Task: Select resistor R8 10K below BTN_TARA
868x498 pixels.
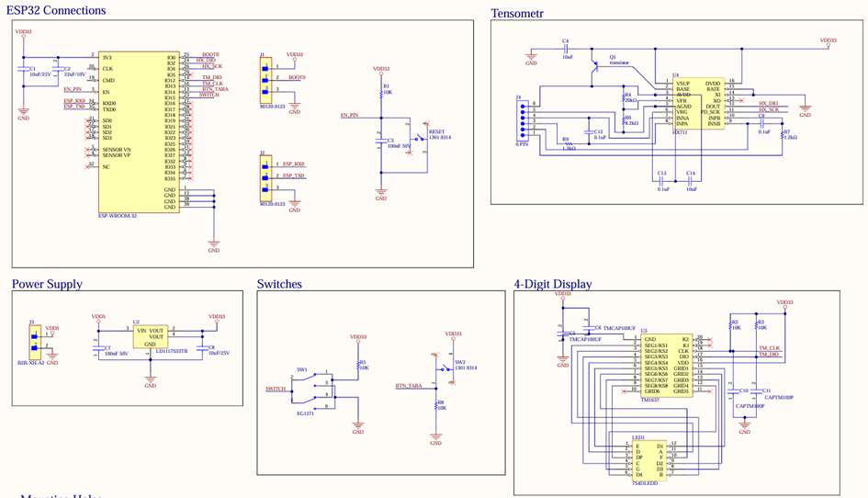Action: pyautogui.click(x=436, y=404)
